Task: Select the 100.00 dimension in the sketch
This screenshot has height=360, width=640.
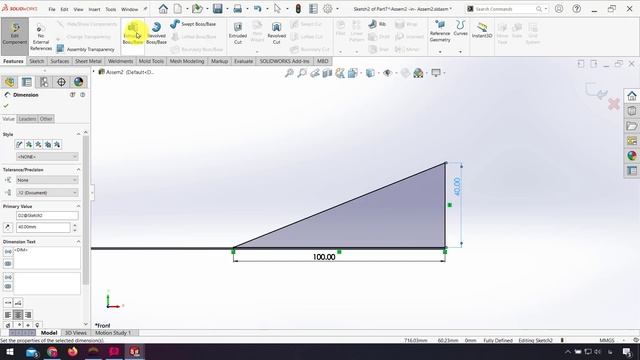Action: click(x=324, y=257)
